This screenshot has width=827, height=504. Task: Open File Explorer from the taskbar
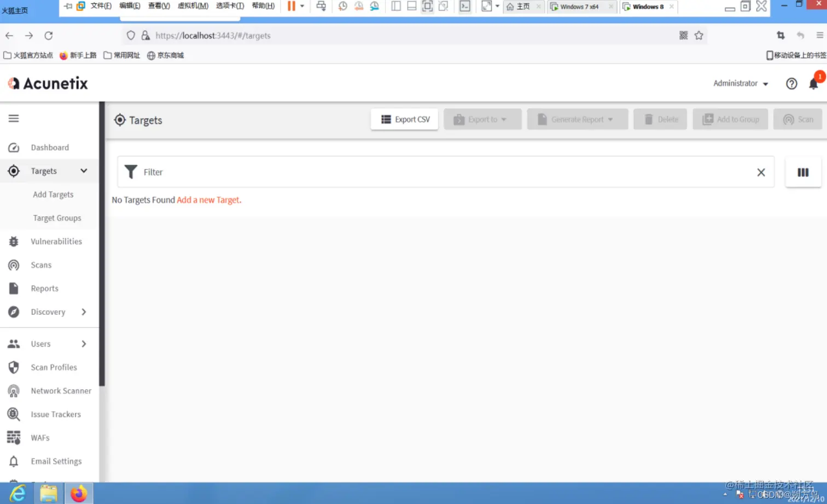click(48, 494)
